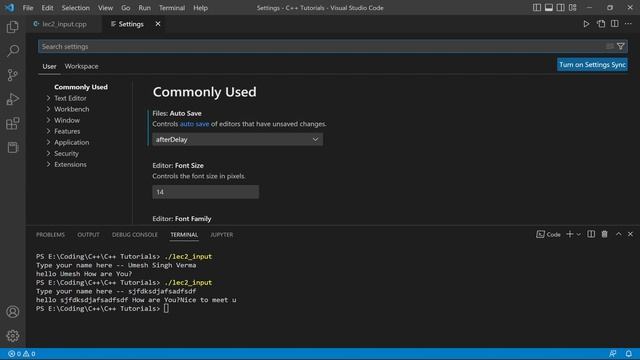This screenshot has width=640, height=360.
Task: Expand Application settings category
Action: (71, 142)
